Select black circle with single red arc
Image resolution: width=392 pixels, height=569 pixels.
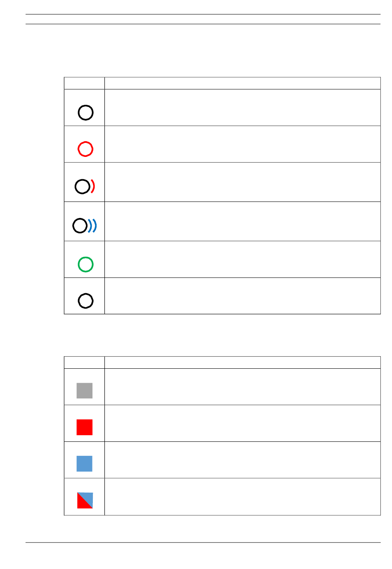(85, 186)
